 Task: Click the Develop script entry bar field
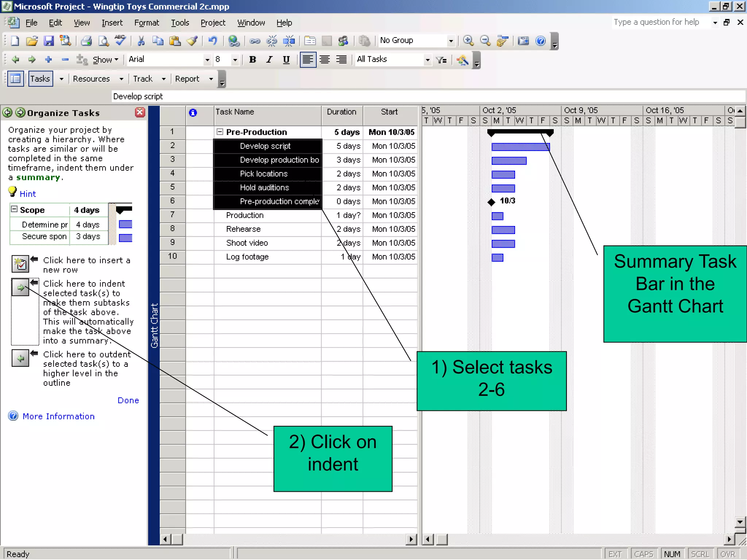pyautogui.click(x=428, y=97)
